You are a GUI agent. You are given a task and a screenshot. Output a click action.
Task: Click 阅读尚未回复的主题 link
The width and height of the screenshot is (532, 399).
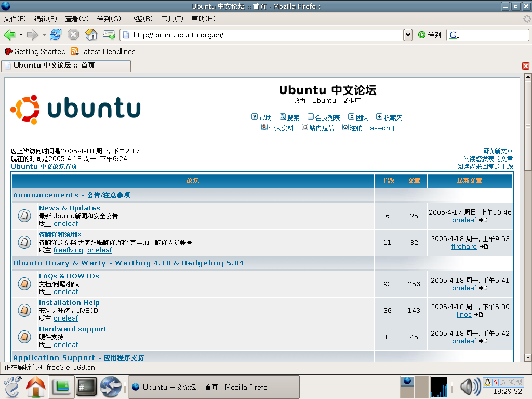[x=485, y=167]
